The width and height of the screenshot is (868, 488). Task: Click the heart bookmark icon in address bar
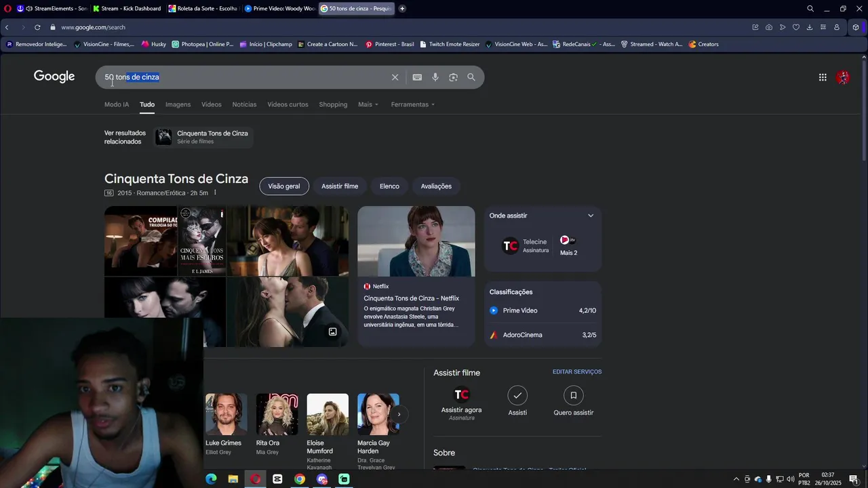pos(796,27)
